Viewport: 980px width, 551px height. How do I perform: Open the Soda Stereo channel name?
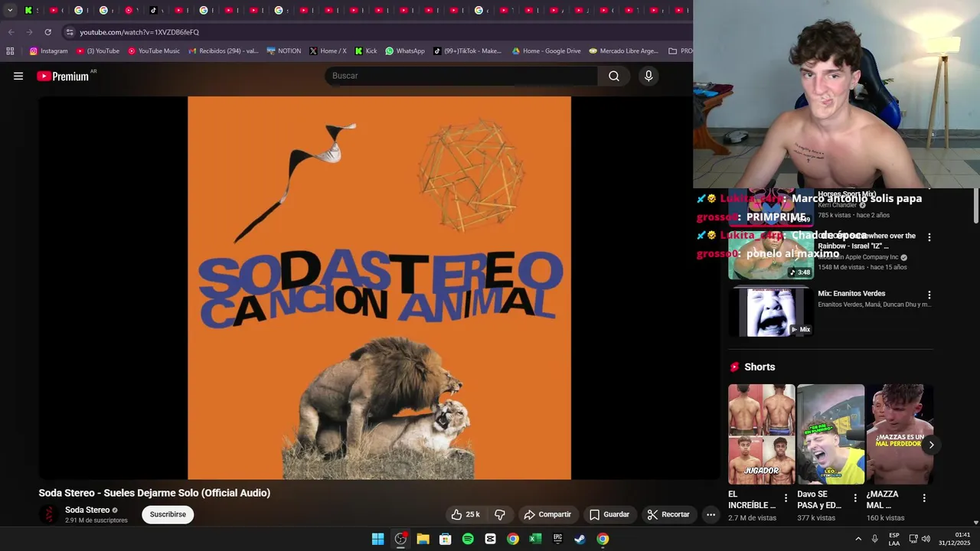(x=87, y=510)
